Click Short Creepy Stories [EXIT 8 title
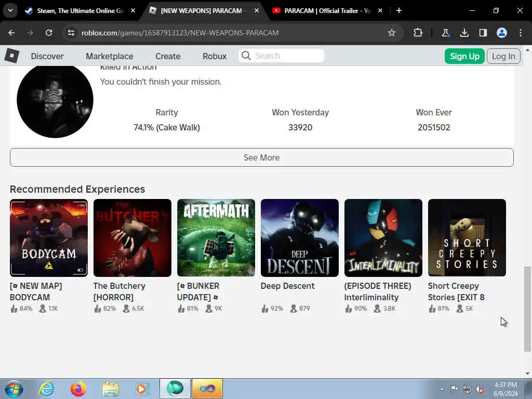This screenshot has width=532, height=399. (456, 291)
